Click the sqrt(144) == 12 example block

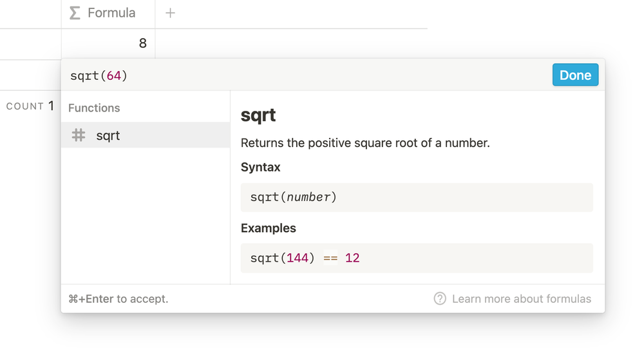[416, 258]
